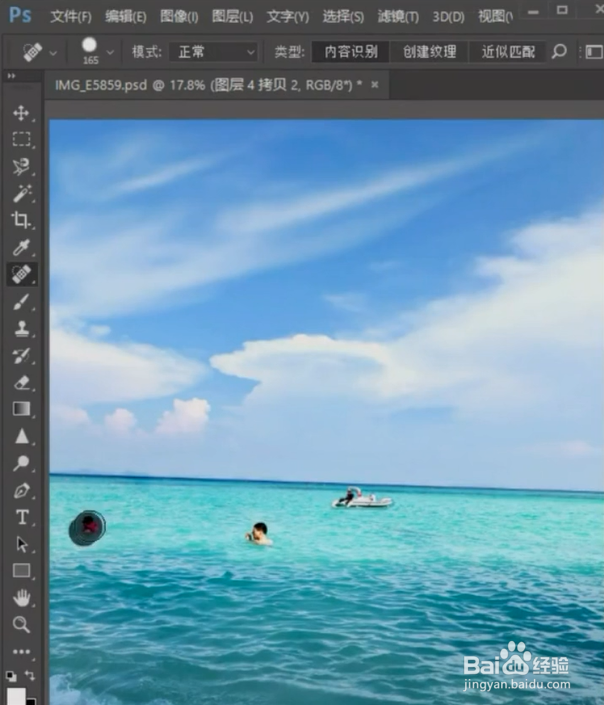
Task: Open the 文字(Y) menu
Action: coord(288,17)
